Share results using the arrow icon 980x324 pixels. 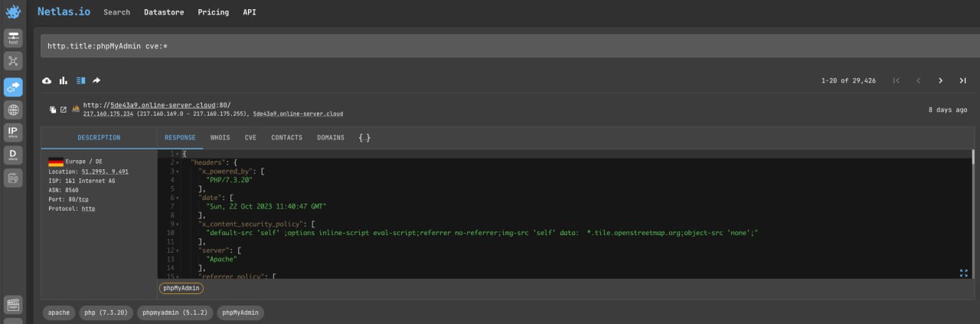[x=96, y=80]
